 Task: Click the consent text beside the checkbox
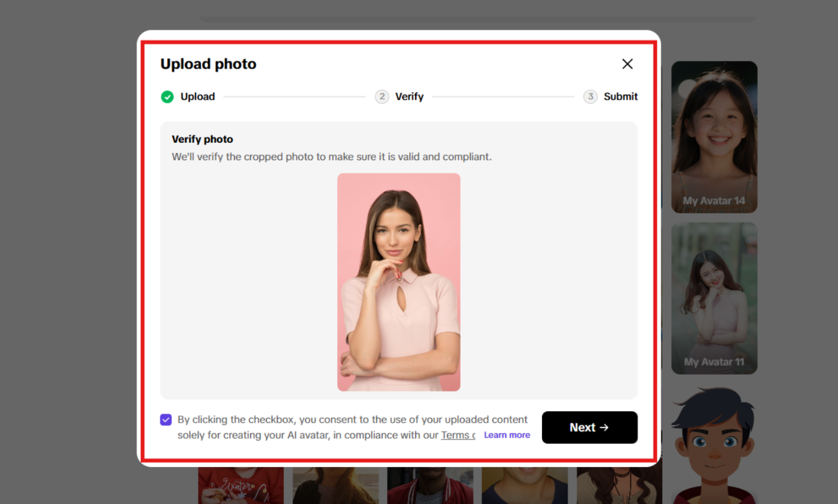tap(352, 427)
